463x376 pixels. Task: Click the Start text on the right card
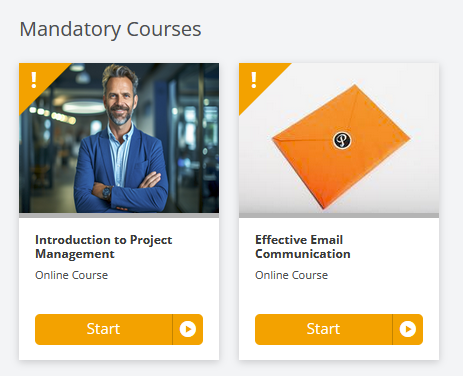pyautogui.click(x=323, y=329)
